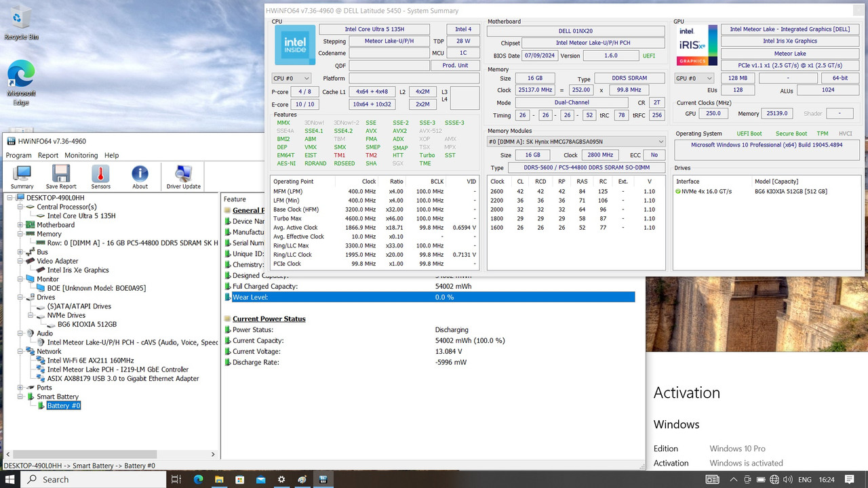Click the Discharge Rate row
868x488 pixels.
pyautogui.click(x=429, y=362)
